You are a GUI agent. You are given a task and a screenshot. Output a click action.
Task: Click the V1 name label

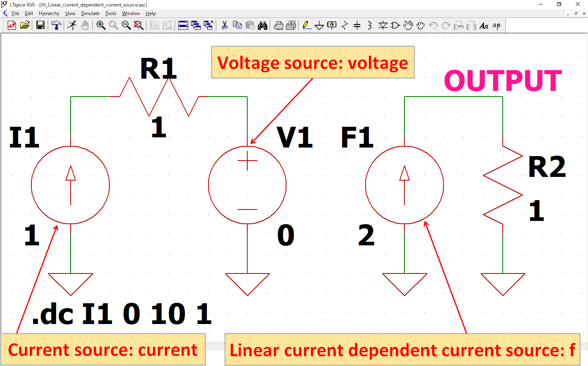click(x=295, y=137)
